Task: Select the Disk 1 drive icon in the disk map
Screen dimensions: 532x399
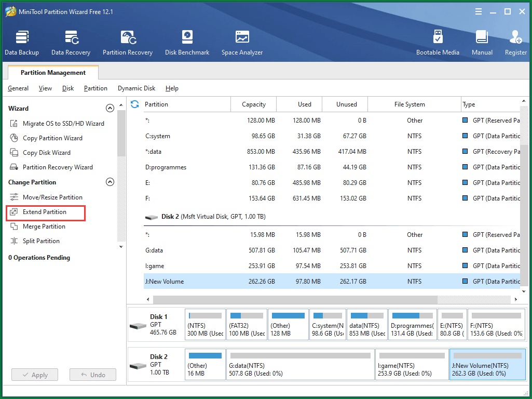Action: (138, 326)
